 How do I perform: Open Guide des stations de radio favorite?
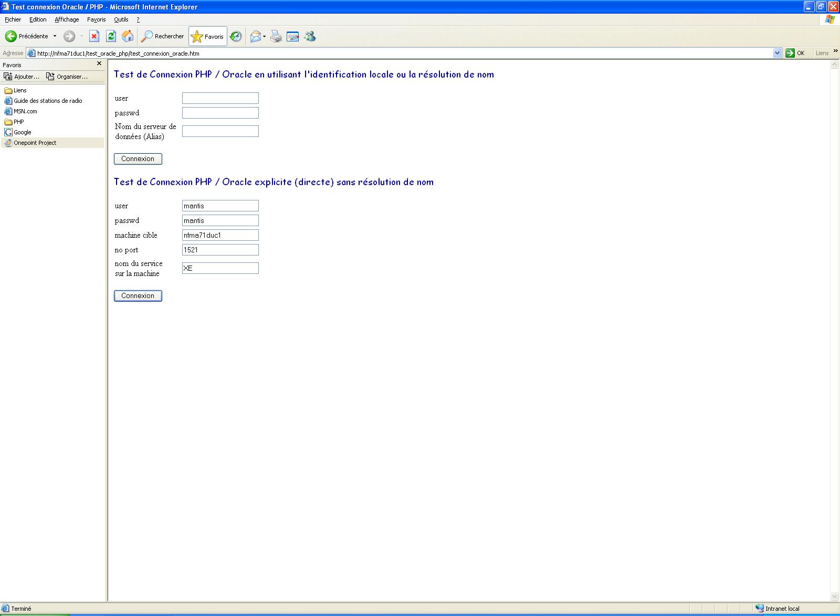(44, 101)
